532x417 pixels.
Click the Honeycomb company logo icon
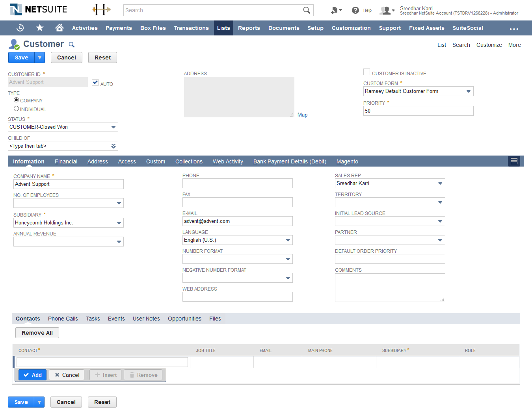click(x=101, y=9)
